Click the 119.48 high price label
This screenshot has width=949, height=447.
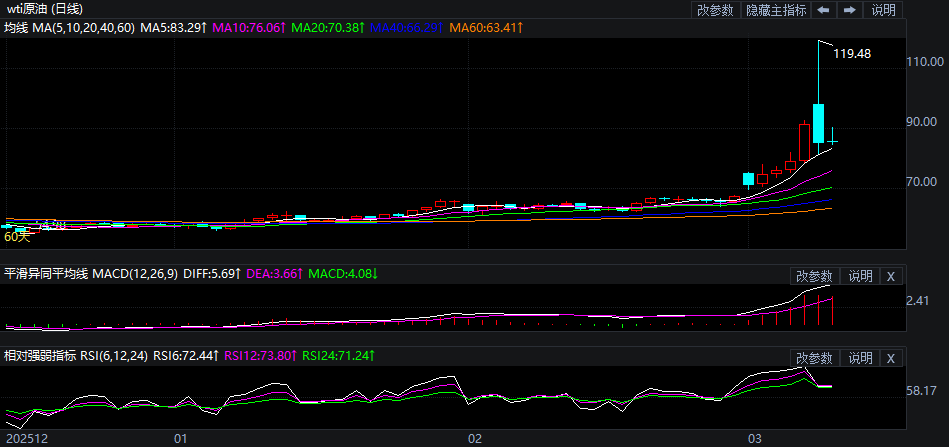pyautogui.click(x=852, y=54)
